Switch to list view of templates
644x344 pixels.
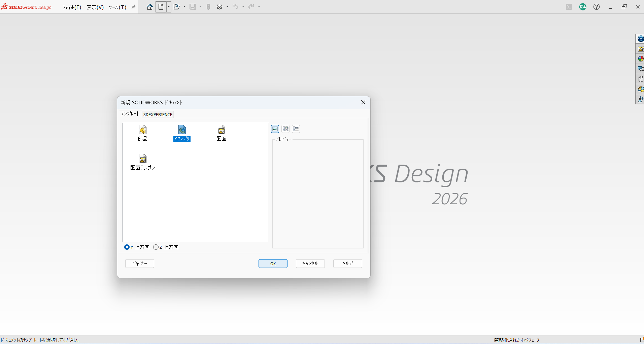tap(285, 129)
